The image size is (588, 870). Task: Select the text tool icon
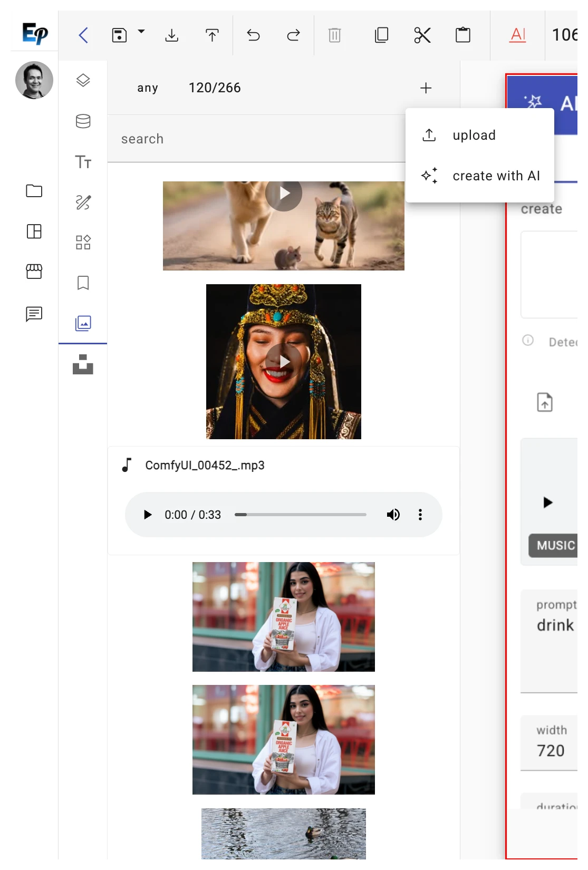pyautogui.click(x=83, y=162)
